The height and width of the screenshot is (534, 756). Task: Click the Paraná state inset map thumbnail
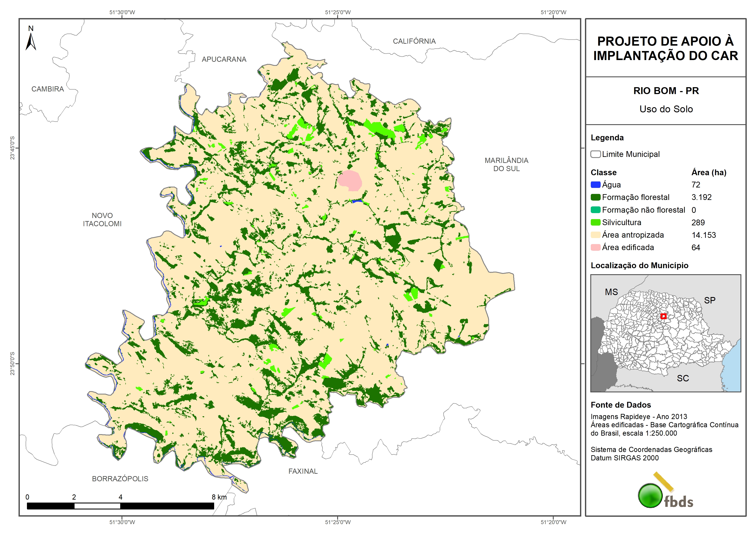coord(666,333)
